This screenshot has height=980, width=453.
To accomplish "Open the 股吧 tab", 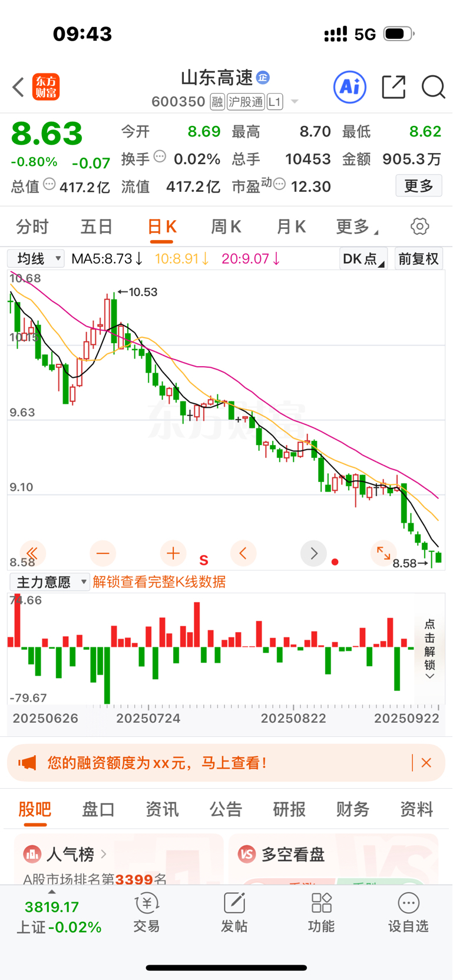I will (35, 809).
